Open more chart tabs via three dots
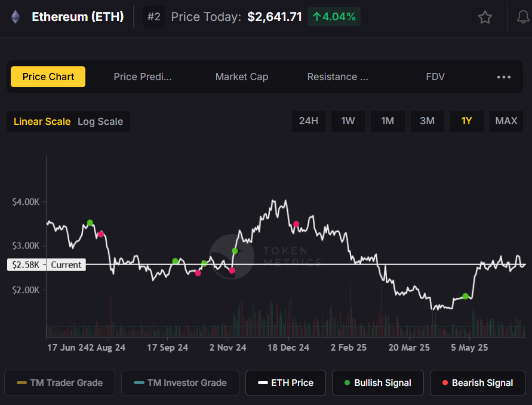Screen dimensions: 532x405 (503, 77)
